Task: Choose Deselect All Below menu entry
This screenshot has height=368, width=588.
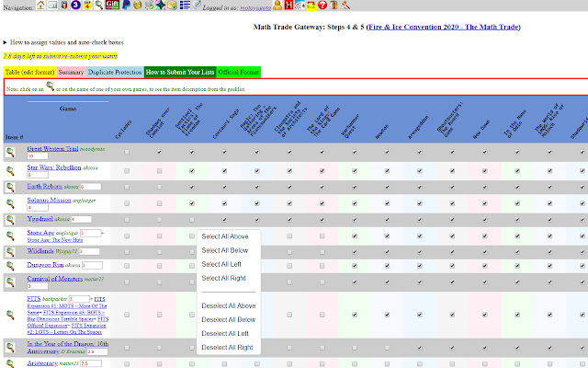Action: (x=229, y=320)
